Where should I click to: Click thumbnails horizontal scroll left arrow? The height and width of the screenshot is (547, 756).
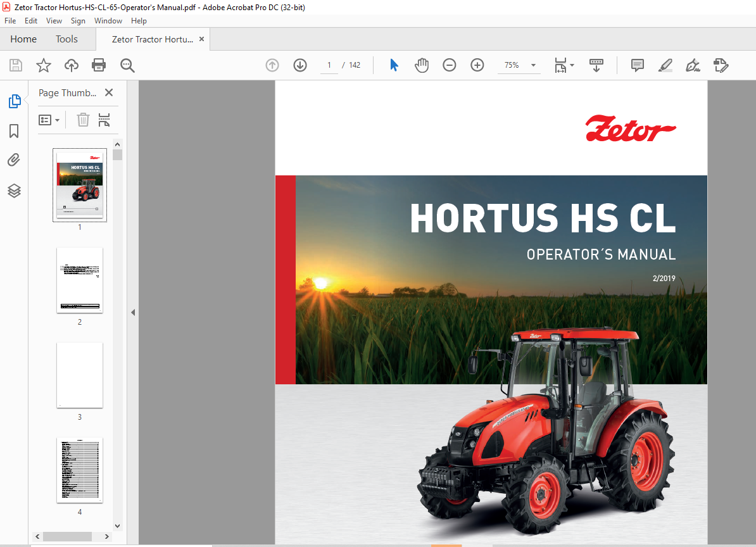37,536
